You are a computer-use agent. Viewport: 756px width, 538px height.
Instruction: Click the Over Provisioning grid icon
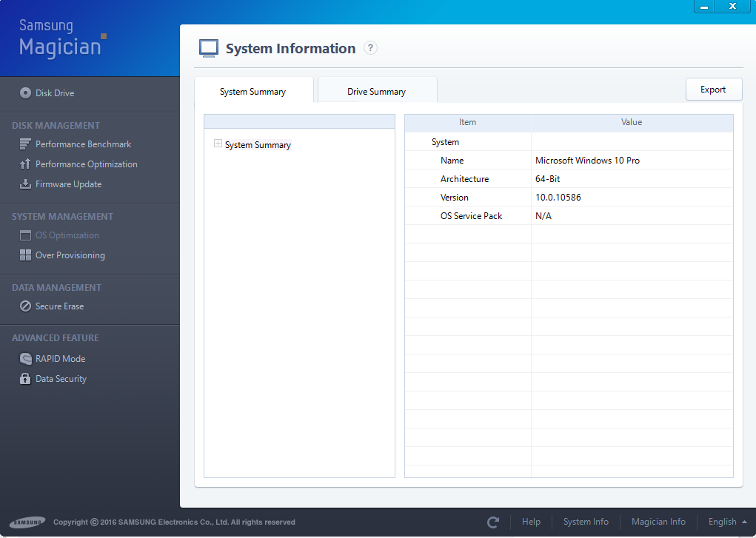pyautogui.click(x=25, y=255)
